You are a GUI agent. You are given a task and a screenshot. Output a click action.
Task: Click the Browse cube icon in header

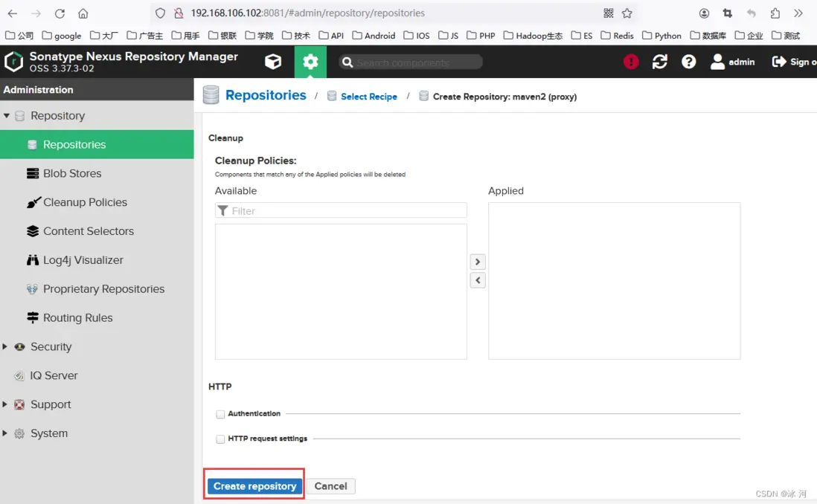point(273,62)
